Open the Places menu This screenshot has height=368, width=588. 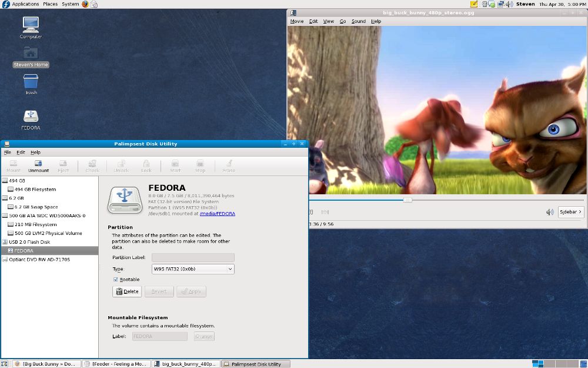pos(50,4)
